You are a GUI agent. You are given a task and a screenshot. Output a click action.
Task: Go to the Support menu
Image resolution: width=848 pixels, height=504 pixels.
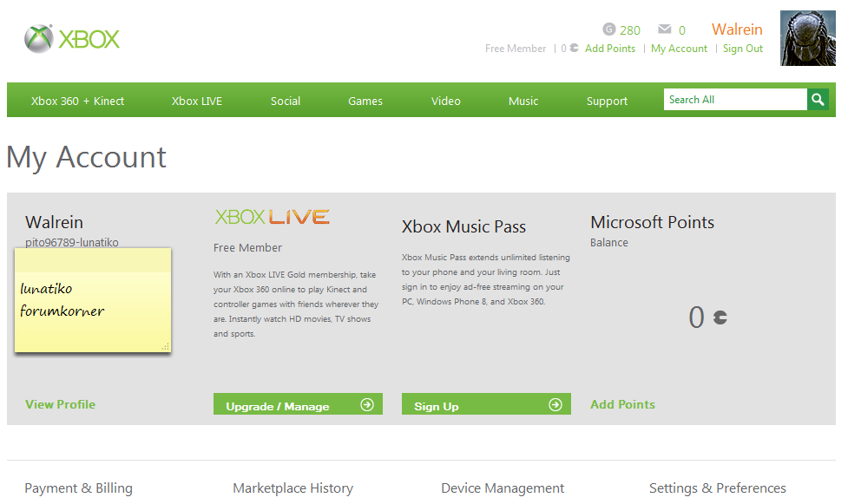point(607,101)
